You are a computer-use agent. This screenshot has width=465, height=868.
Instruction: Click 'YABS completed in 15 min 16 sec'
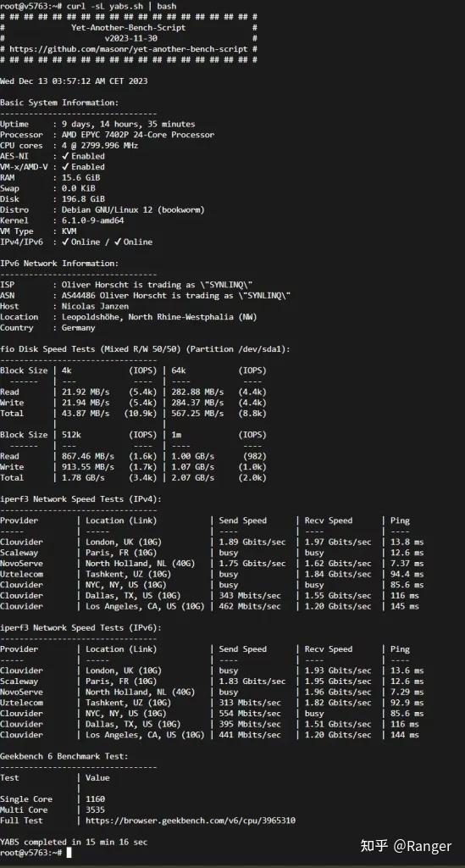[74, 842]
